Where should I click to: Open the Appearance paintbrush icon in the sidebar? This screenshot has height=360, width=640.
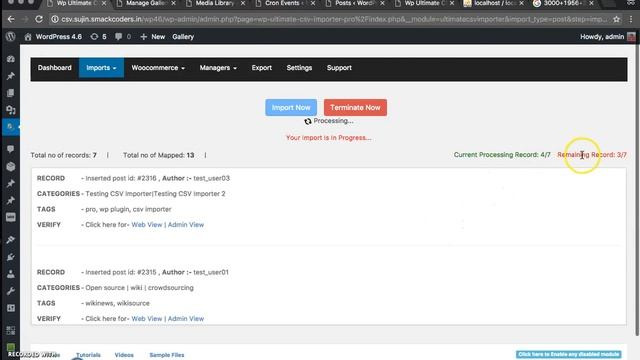[x=11, y=240]
